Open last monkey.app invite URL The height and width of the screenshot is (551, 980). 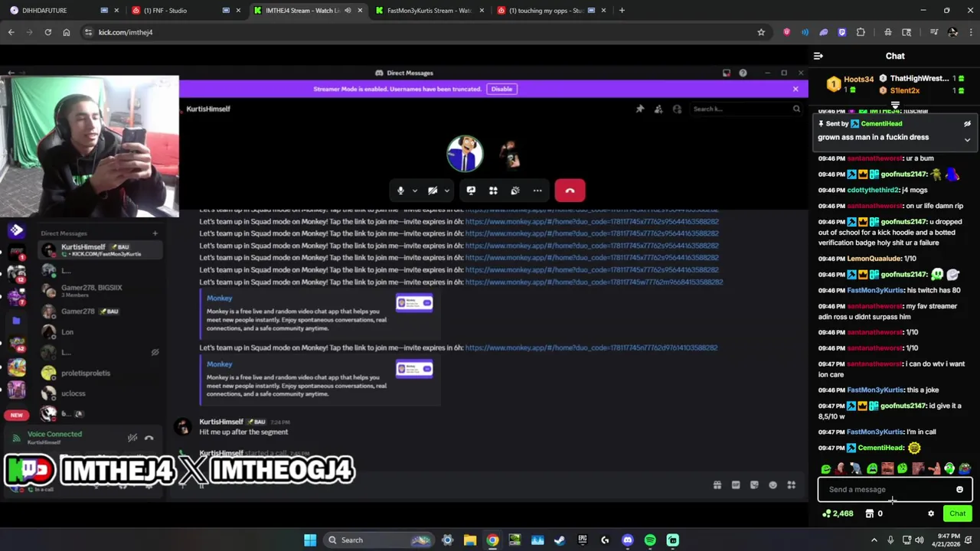[x=591, y=347]
